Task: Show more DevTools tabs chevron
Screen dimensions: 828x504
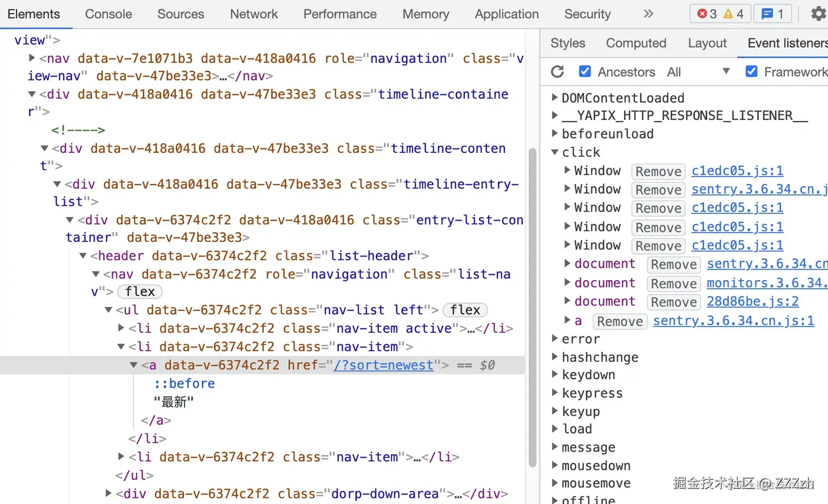Action: pos(648,14)
